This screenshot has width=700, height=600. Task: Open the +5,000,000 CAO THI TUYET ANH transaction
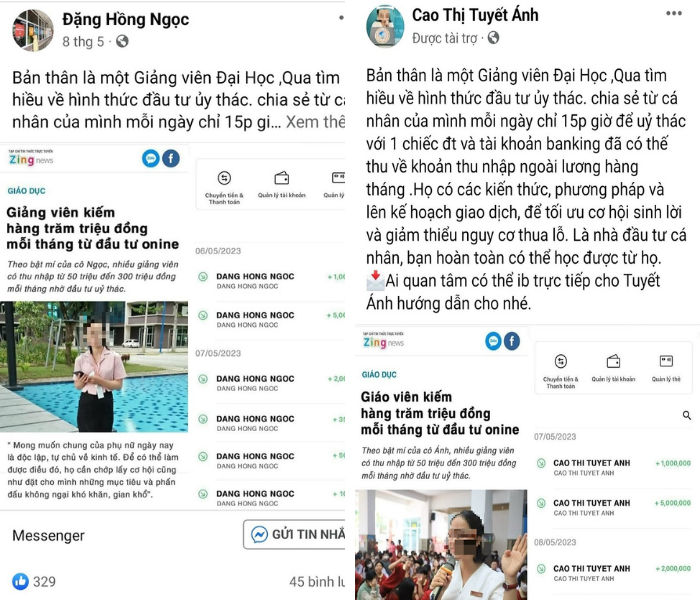(613, 508)
